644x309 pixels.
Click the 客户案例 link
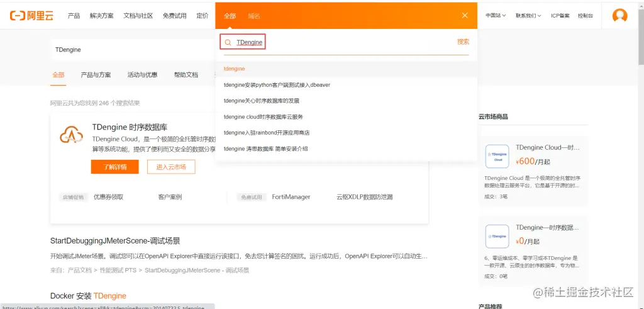coord(170,197)
